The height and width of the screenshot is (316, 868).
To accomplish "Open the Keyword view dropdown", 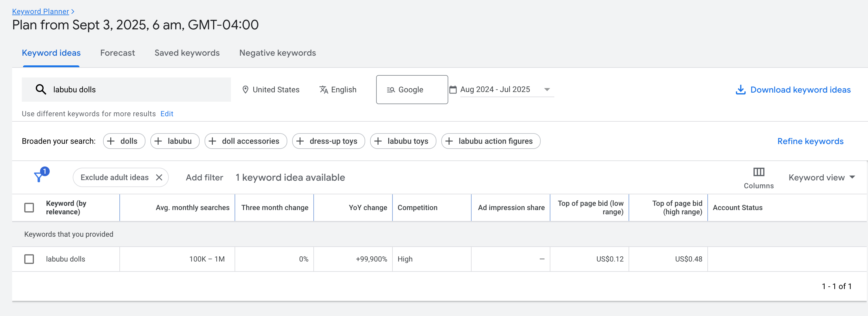I will 822,177.
